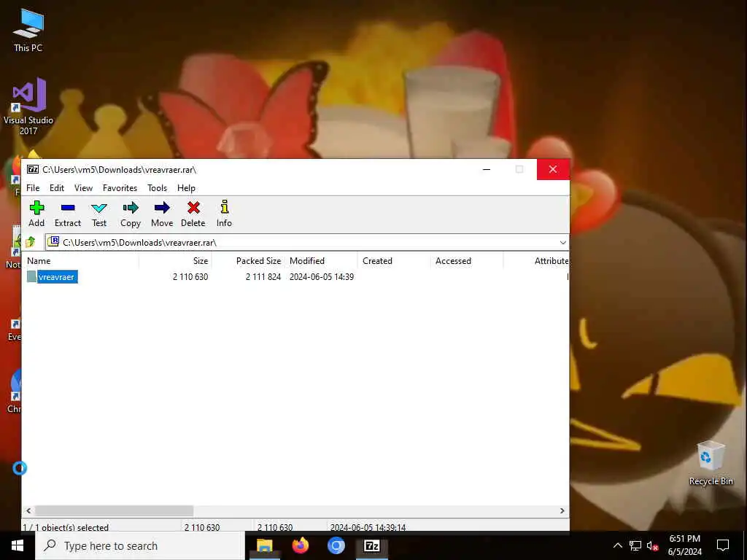Expand the address path dropdown
747x560 pixels.
(x=562, y=242)
